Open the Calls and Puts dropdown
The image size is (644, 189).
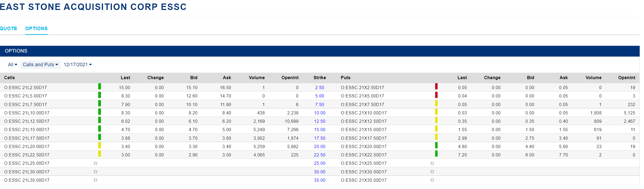point(40,65)
